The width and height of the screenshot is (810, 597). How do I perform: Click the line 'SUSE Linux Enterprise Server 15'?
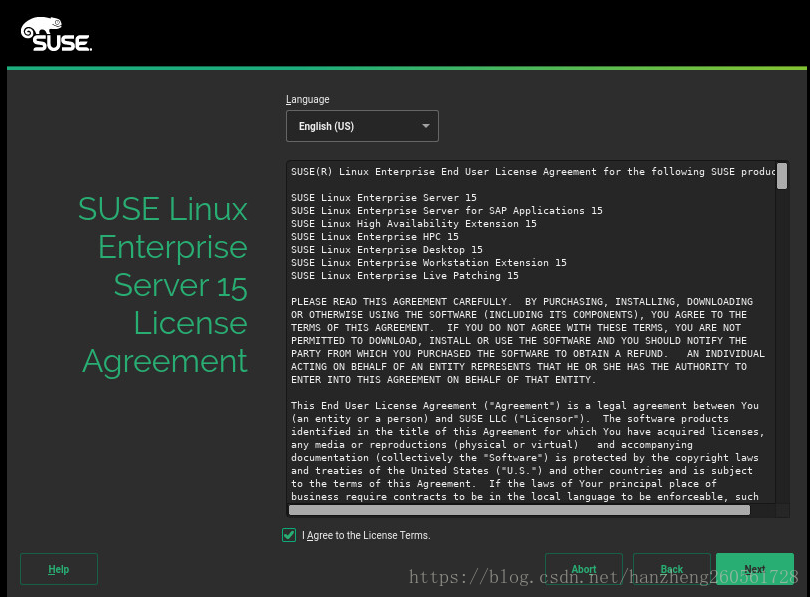[384, 197]
